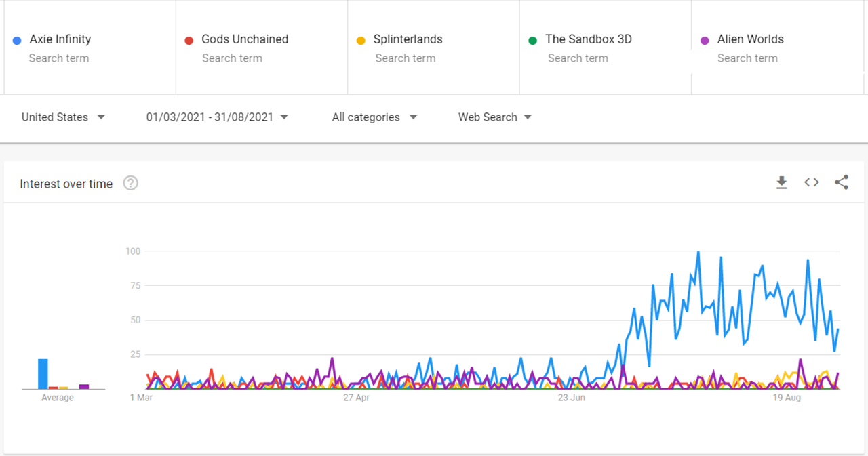Click the blue Axie Infinity average bar
This screenshot has width=868, height=456.
click(x=43, y=374)
